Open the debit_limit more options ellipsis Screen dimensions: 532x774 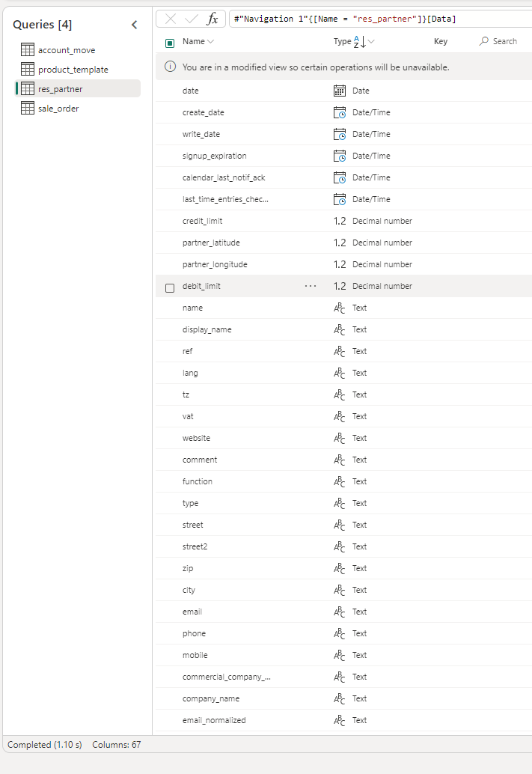(x=311, y=286)
